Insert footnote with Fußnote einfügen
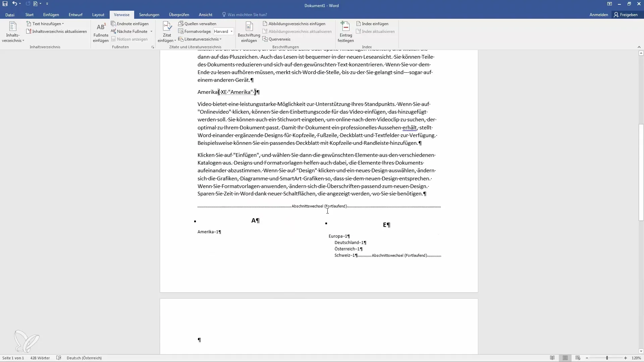Viewport: 644px width, 362px height. pyautogui.click(x=101, y=32)
